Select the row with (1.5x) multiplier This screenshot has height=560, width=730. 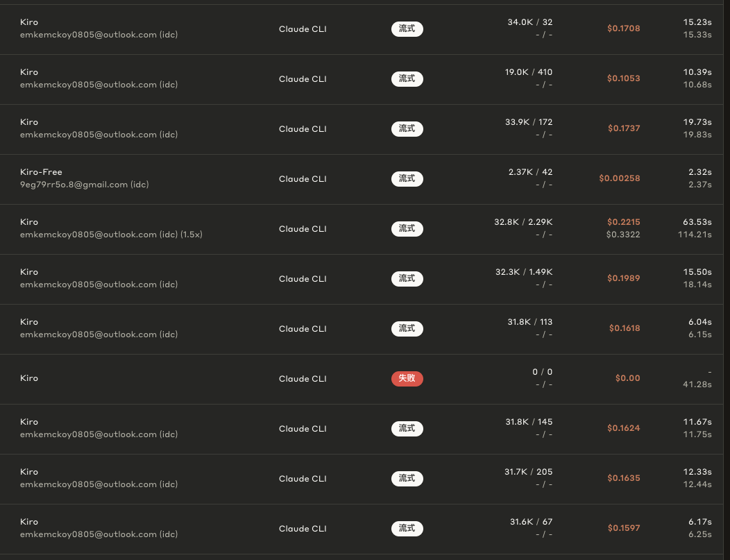coord(362,229)
